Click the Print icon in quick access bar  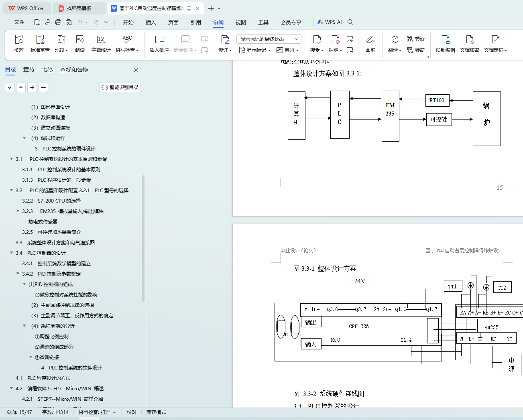pos(58,22)
